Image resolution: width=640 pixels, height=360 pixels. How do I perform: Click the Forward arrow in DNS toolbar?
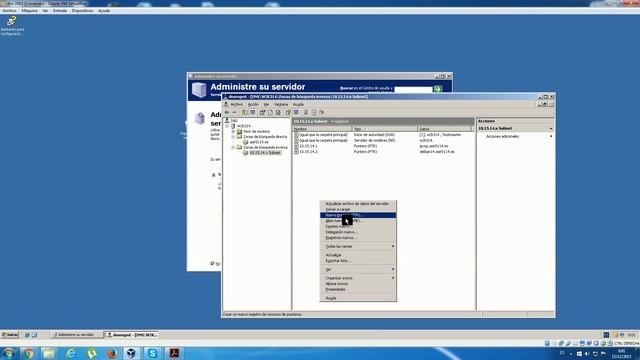234,112
